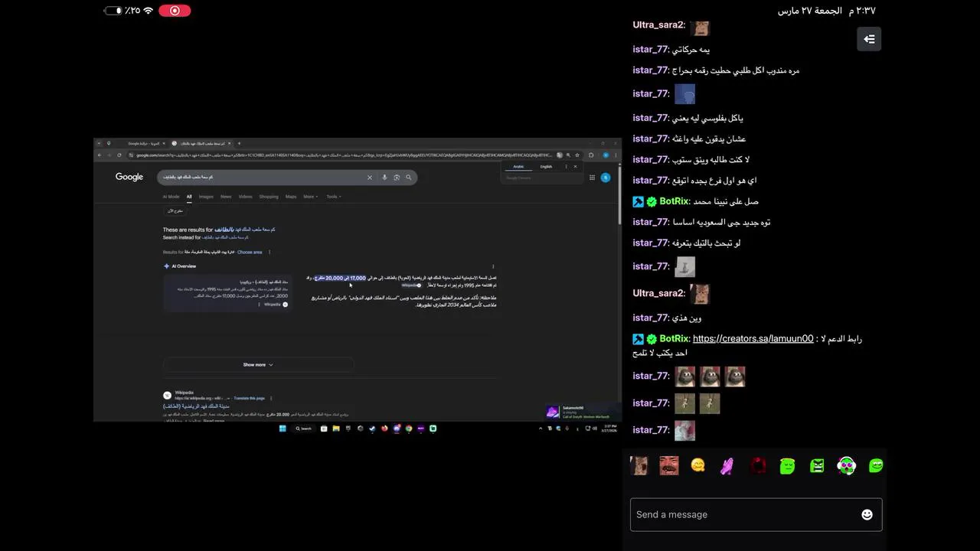Viewport: 980px width, 551px height.
Task: Send the green halo blob quick emote
Action: point(787,465)
